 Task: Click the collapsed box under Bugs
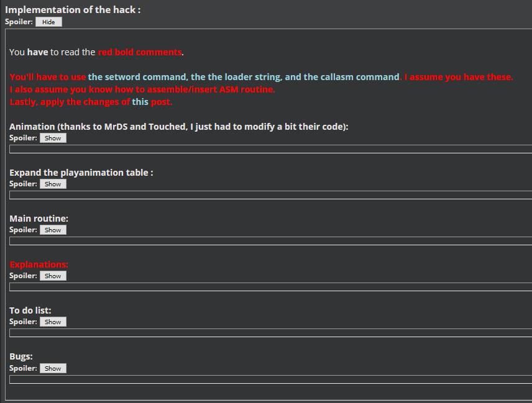pyautogui.click(x=270, y=379)
